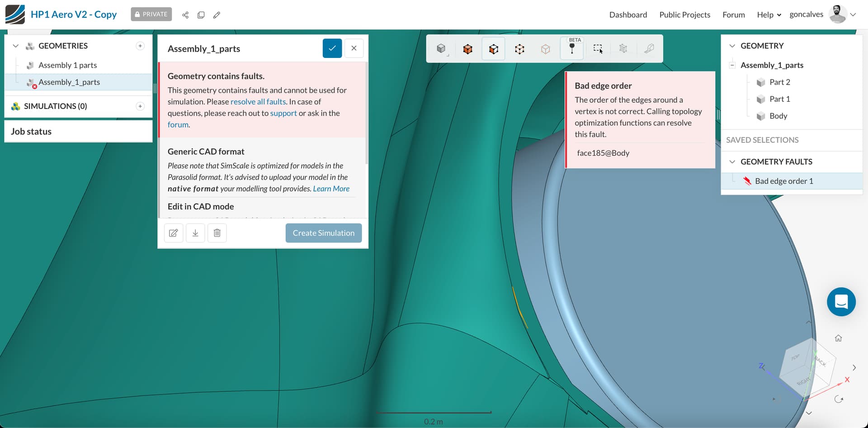
Task: Switch to node selection mode cube
Action: click(x=546, y=49)
